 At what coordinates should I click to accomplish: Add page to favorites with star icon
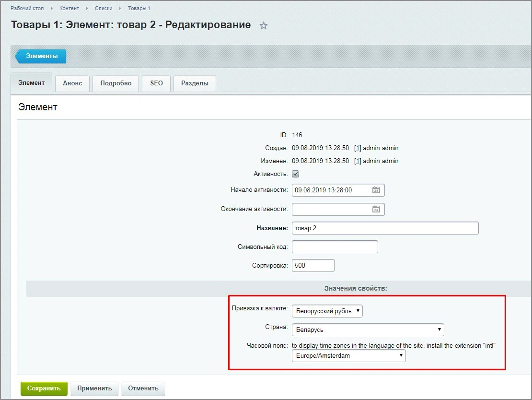pyautogui.click(x=263, y=25)
